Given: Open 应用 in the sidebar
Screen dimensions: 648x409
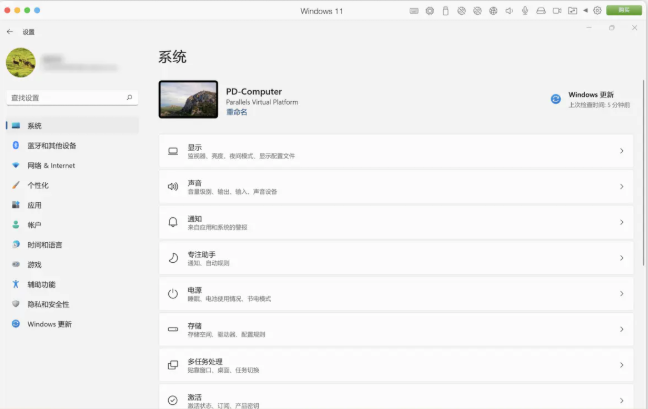Looking at the screenshot, I should click(x=72, y=205).
